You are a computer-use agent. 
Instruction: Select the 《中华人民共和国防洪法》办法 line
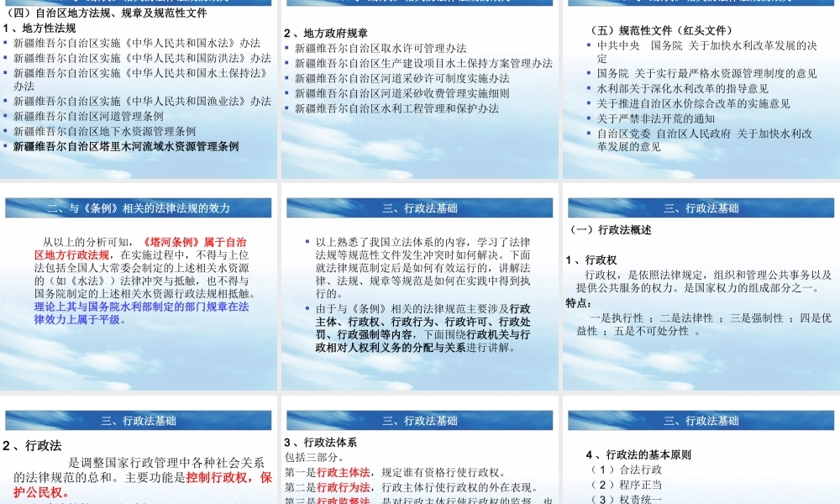pyautogui.click(x=143, y=58)
